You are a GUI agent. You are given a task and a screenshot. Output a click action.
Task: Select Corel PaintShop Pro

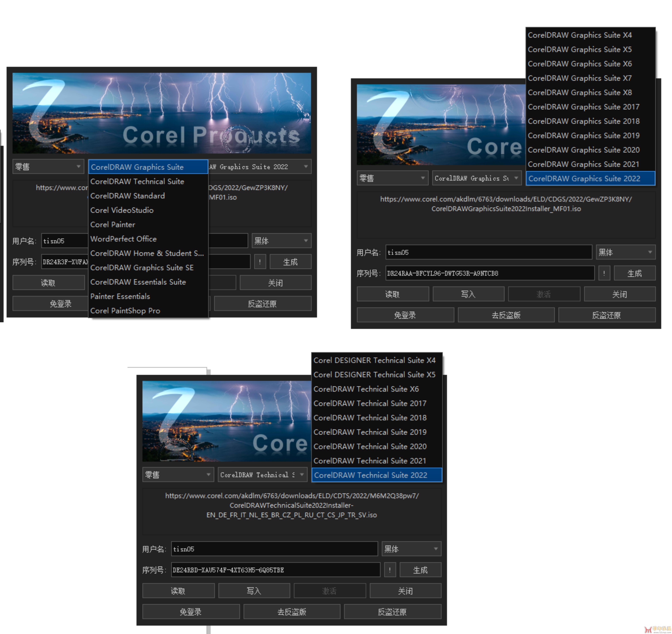click(x=148, y=311)
